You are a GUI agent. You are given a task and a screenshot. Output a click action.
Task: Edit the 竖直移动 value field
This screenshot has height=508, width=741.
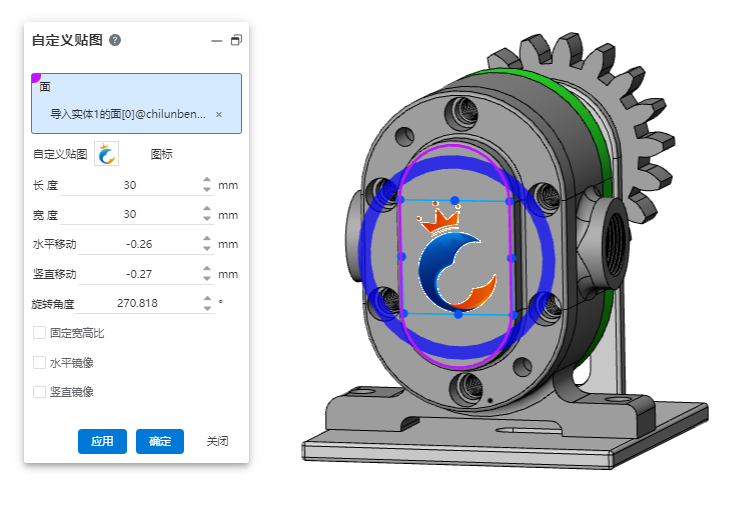coord(139,274)
